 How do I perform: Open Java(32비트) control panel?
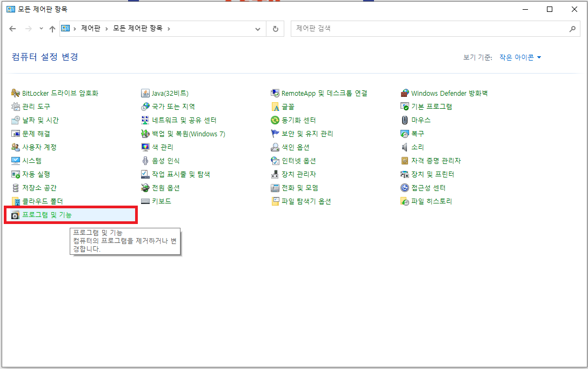click(x=168, y=93)
